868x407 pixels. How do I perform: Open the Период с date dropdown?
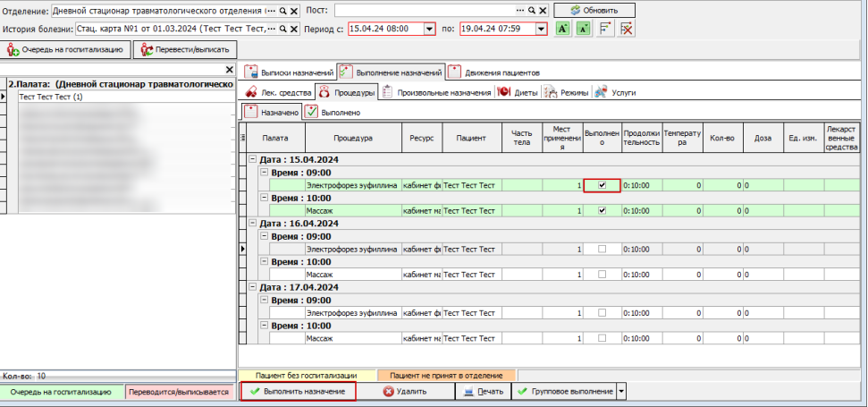tap(430, 30)
